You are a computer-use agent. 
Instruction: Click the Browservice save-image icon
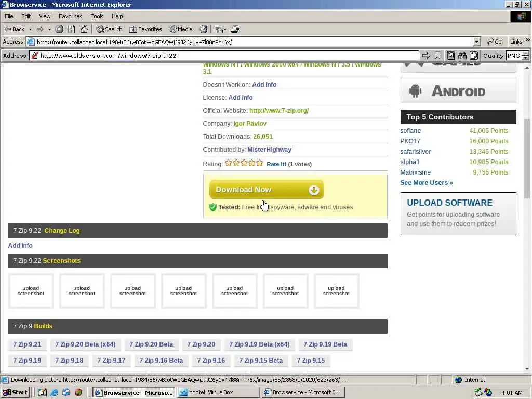(451, 56)
